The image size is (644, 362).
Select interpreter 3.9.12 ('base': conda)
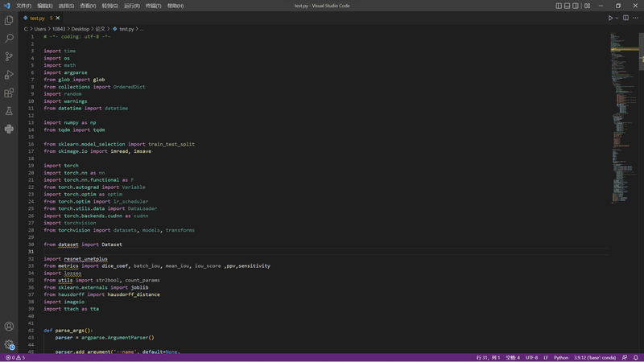point(595,357)
